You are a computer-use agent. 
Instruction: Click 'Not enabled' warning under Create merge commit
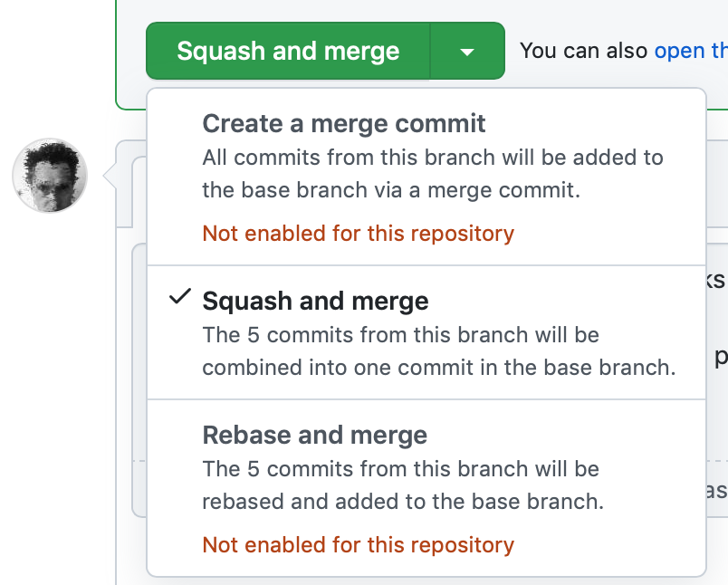(359, 234)
